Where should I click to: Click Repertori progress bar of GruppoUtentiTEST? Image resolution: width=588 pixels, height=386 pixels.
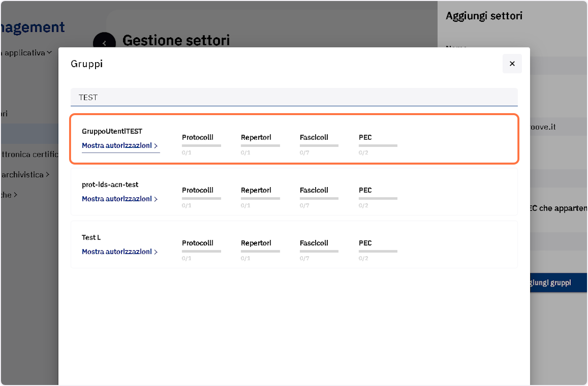[x=260, y=145]
